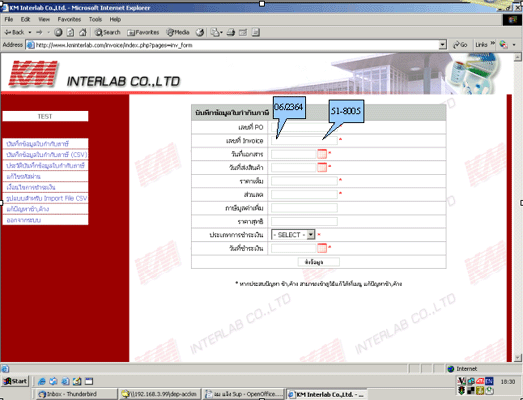Click the Search toolbar button
Screen dimensions: 523x400
click(107, 32)
